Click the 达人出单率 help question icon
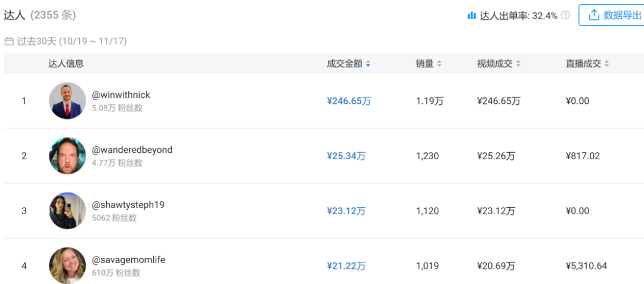 (565, 16)
